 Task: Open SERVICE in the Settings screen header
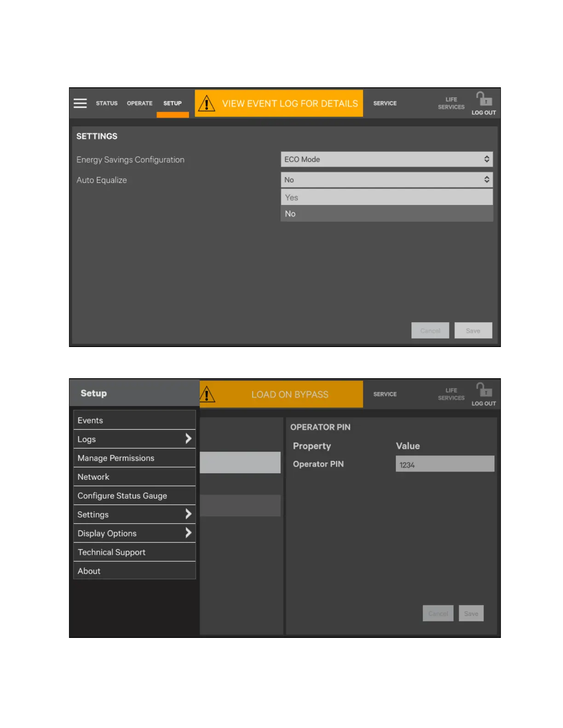385,103
